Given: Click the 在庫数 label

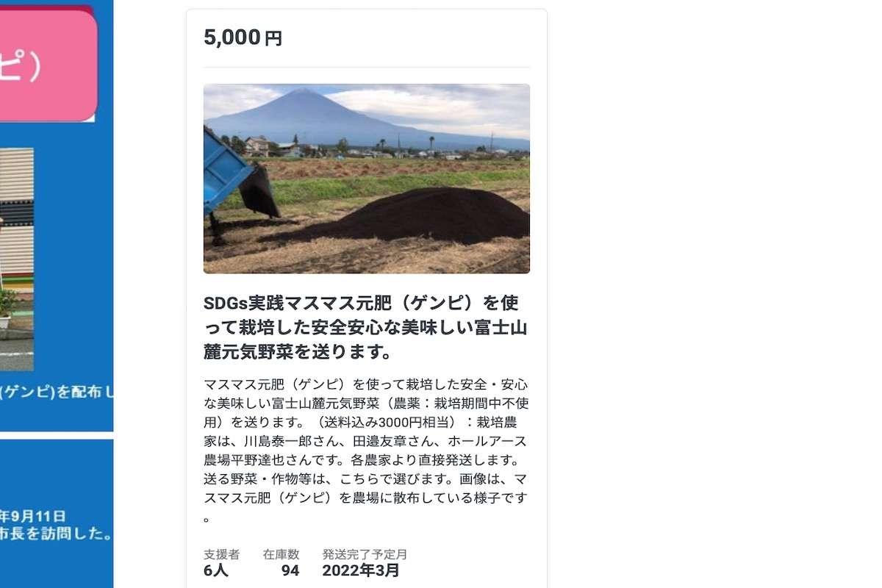Looking at the screenshot, I should click(x=281, y=554).
